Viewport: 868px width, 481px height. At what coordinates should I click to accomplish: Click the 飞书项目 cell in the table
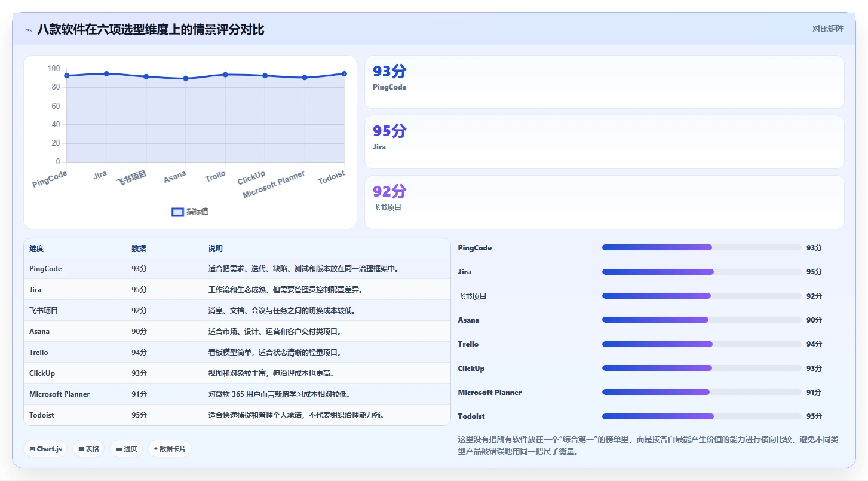coord(44,311)
